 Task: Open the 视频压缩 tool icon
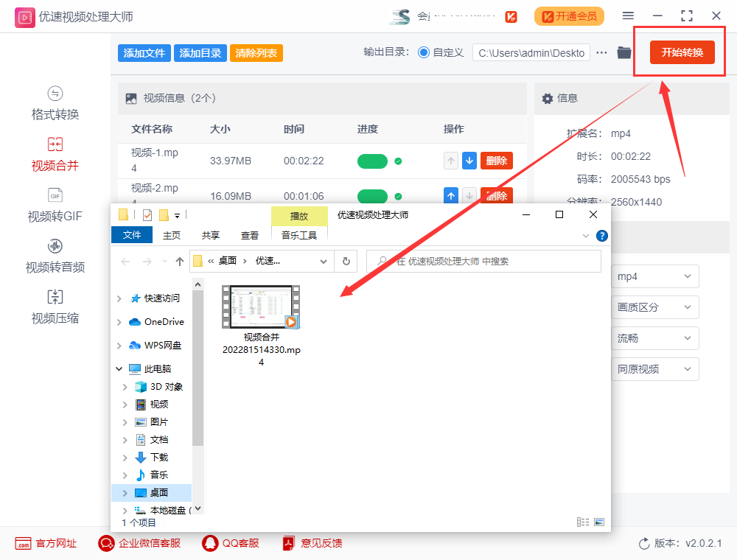click(x=55, y=297)
